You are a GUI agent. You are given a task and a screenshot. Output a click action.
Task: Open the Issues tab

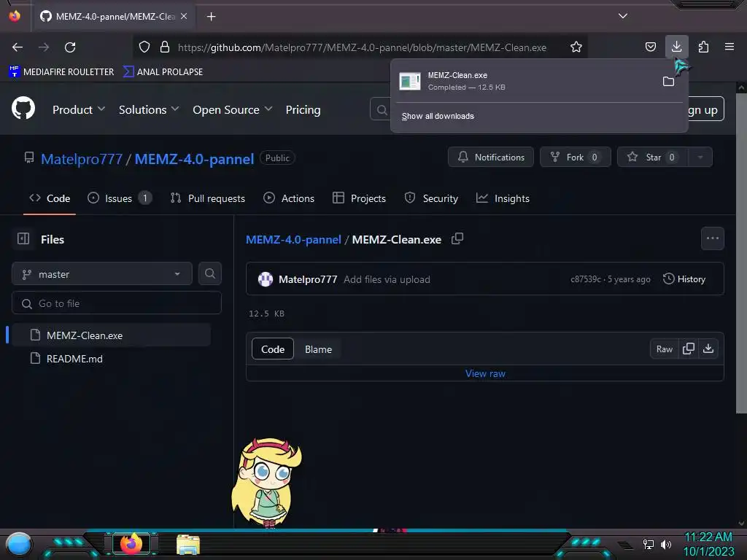pyautogui.click(x=120, y=198)
